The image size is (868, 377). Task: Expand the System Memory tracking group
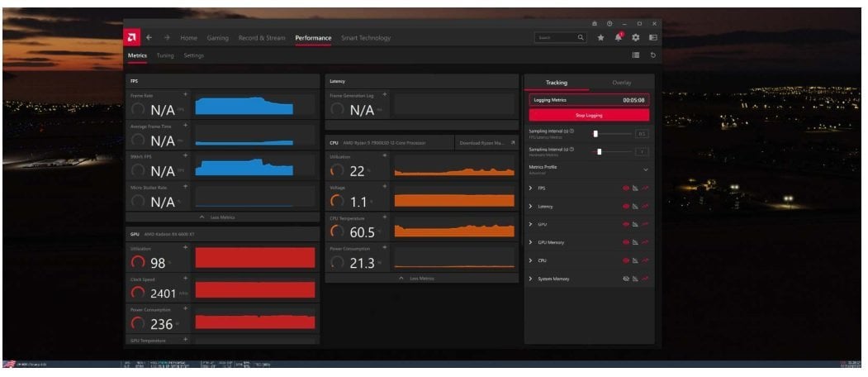tap(531, 279)
